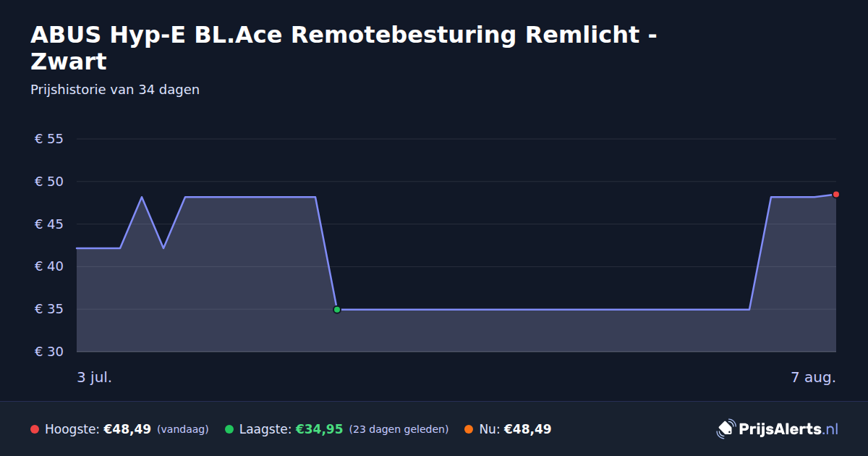Open the PrijsAlerts.nl brand link

pos(778,429)
